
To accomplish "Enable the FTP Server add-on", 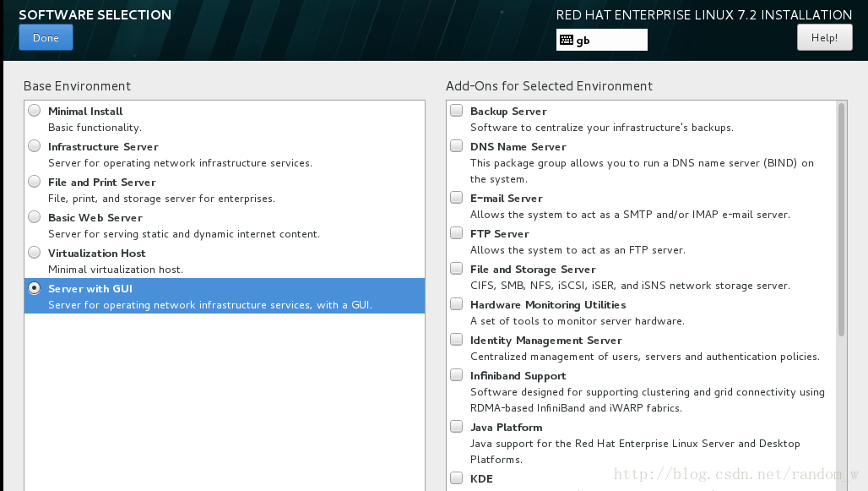I will coord(456,232).
